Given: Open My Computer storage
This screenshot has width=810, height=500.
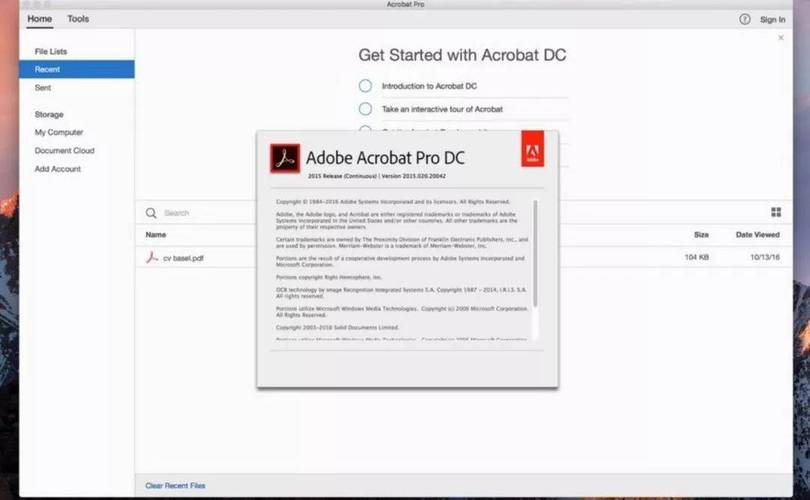Looking at the screenshot, I should click(59, 132).
